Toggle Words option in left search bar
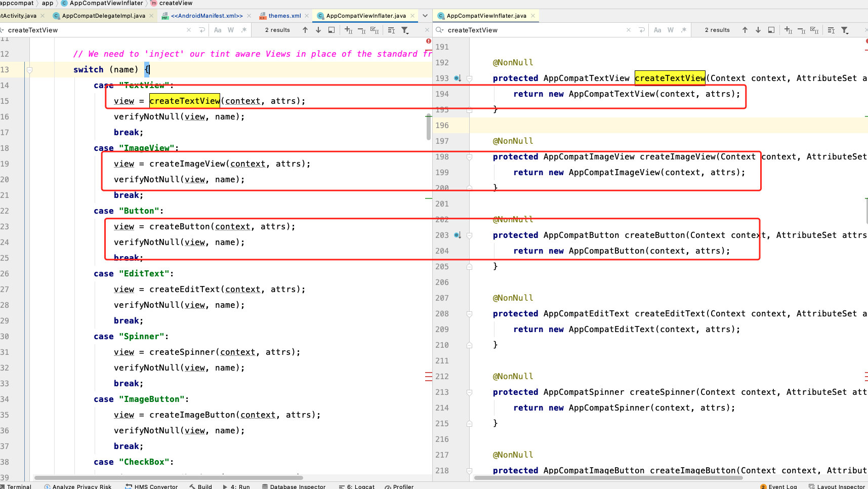 (231, 30)
